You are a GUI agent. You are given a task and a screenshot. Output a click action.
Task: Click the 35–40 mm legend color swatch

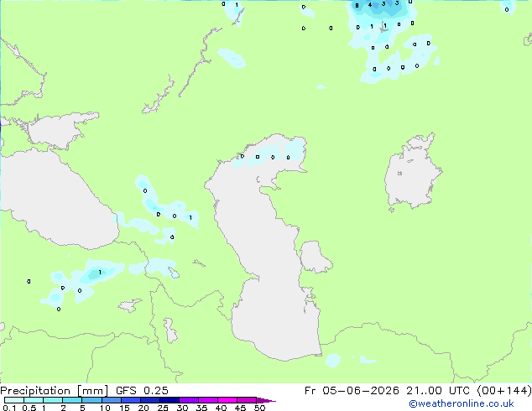click(208, 400)
